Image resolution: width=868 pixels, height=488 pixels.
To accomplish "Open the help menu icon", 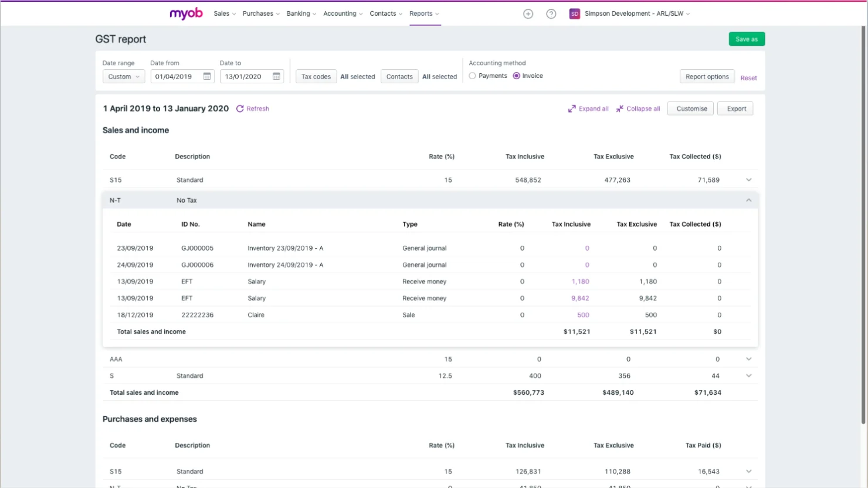I will pyautogui.click(x=551, y=13).
